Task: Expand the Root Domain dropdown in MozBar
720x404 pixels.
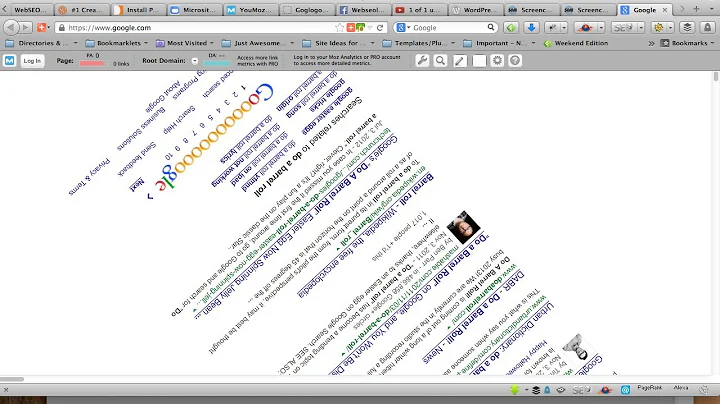Action: click(195, 61)
